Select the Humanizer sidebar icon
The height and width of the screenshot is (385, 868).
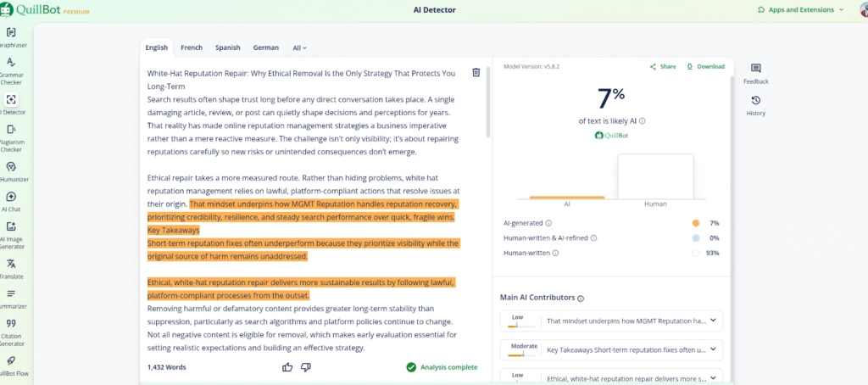(x=11, y=170)
